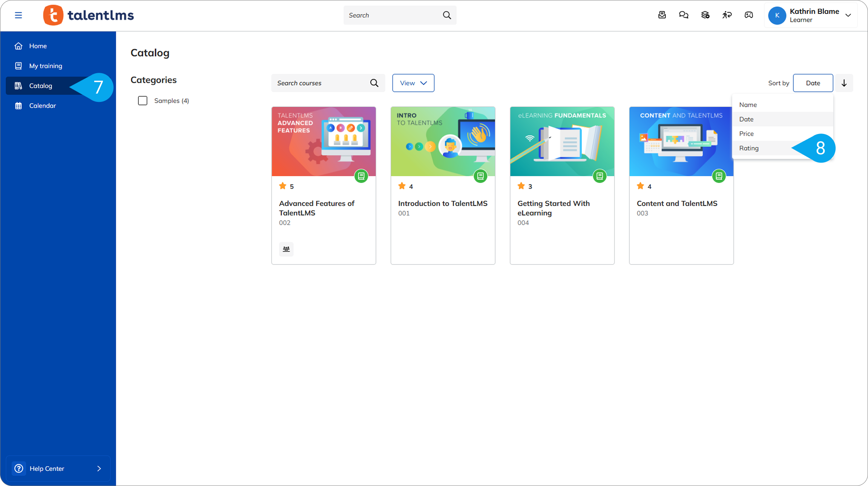The height and width of the screenshot is (486, 868).
Task: Toggle sort direction arrow button
Action: coord(844,83)
